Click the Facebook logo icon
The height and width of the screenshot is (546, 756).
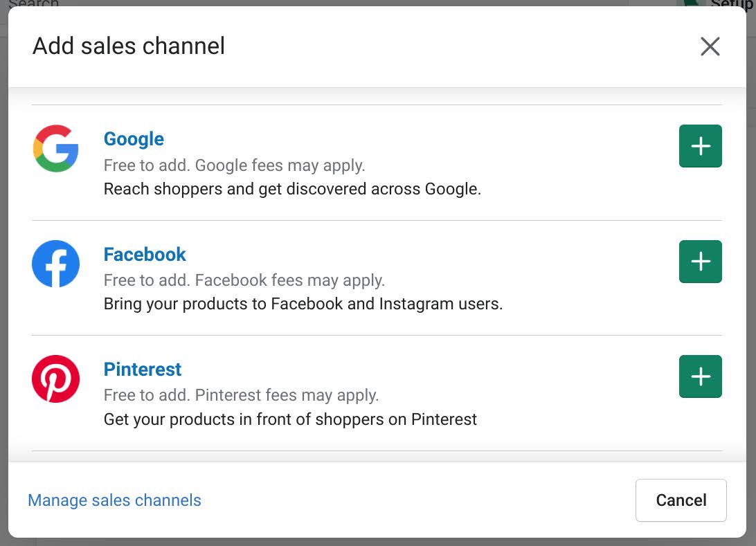(55, 264)
